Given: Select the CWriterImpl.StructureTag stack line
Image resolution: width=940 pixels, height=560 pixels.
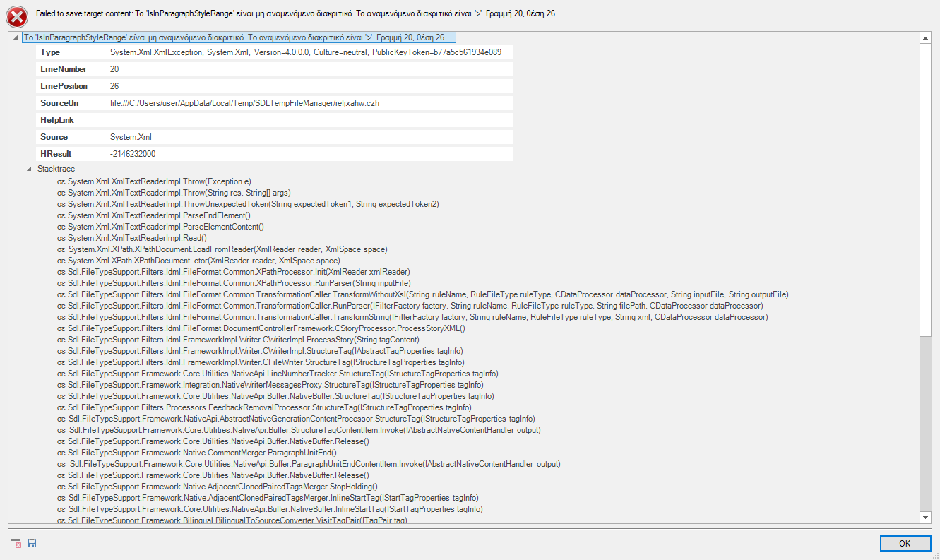Looking at the screenshot, I should click(x=260, y=351).
